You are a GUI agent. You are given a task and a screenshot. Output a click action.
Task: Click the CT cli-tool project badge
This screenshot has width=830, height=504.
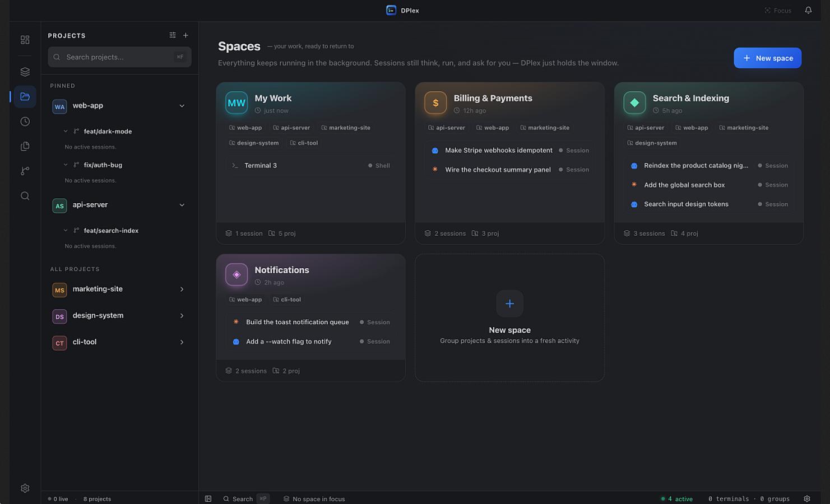click(59, 343)
